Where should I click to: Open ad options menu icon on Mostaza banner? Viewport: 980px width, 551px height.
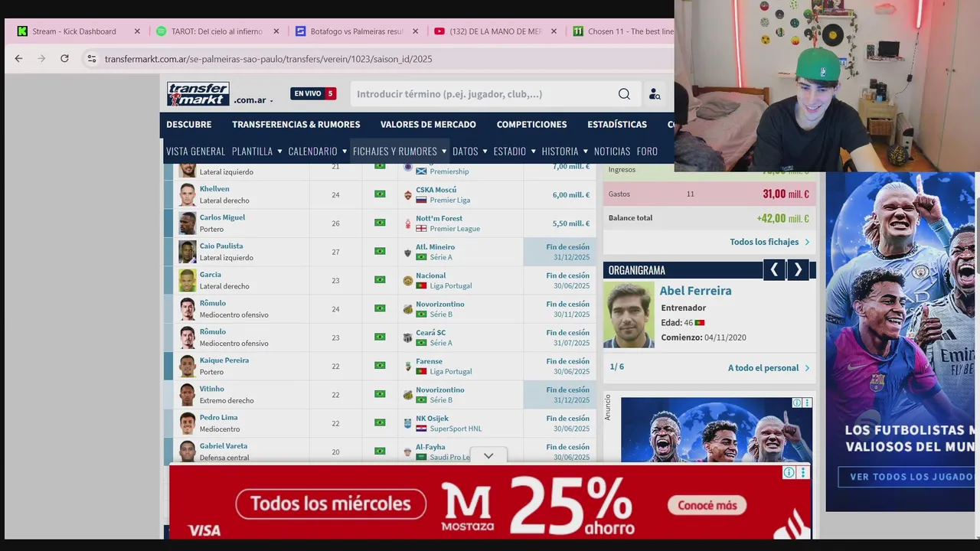pos(803,473)
